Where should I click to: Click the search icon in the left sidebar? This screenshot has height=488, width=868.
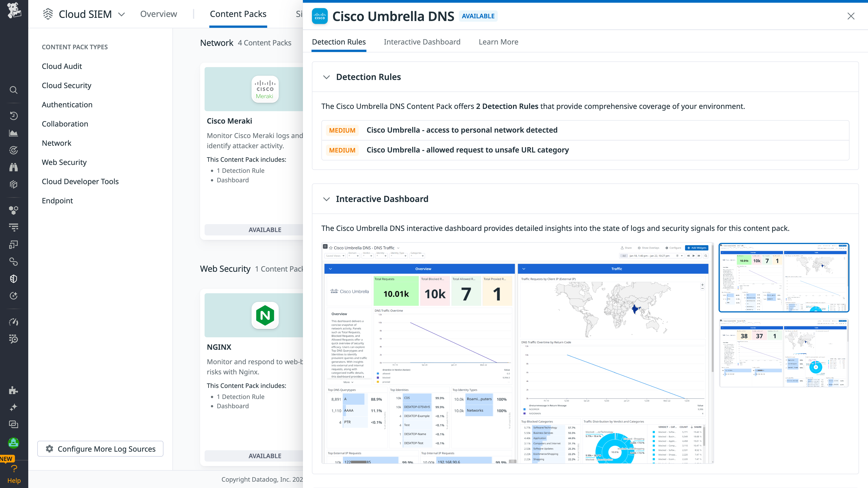tap(14, 90)
